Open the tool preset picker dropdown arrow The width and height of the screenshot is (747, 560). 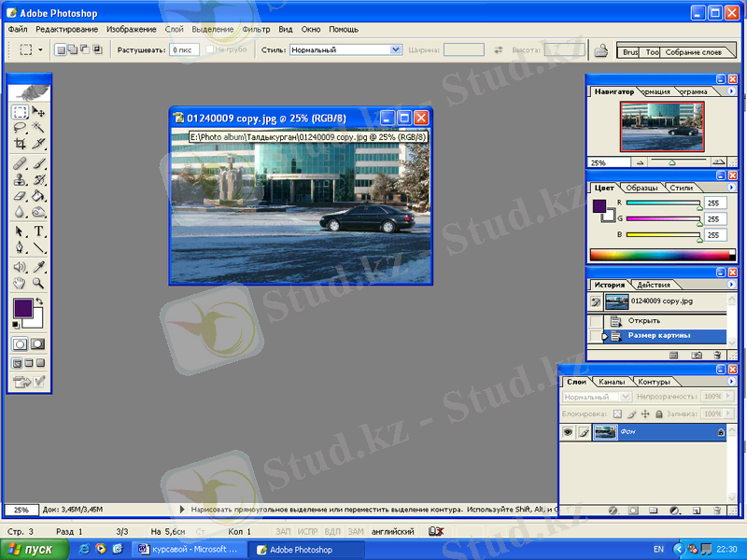point(40,50)
